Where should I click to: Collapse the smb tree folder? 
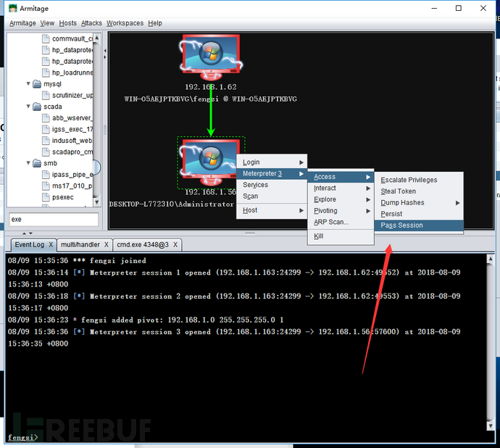click(x=28, y=163)
